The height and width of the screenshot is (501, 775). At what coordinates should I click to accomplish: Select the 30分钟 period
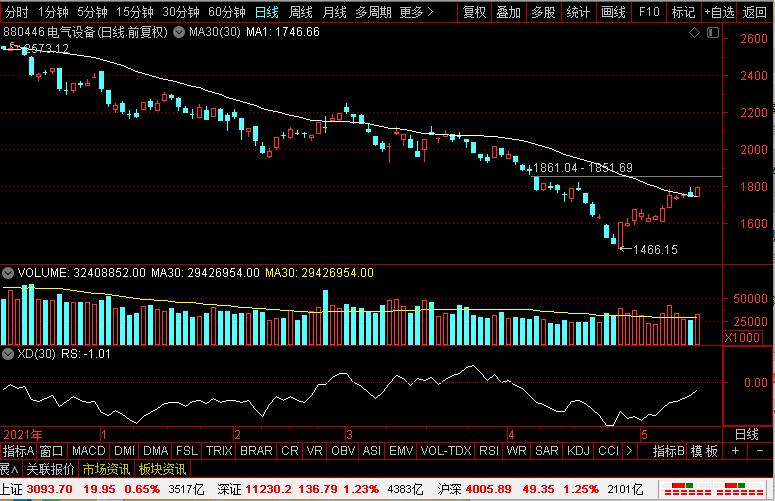click(180, 12)
